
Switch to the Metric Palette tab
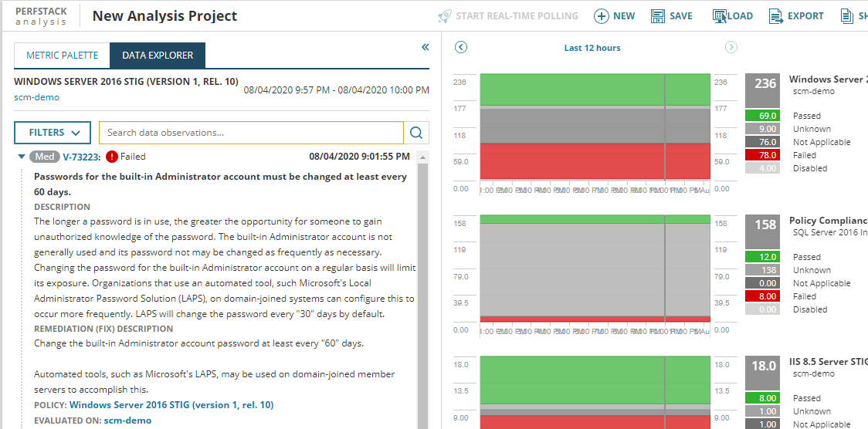[x=62, y=56]
